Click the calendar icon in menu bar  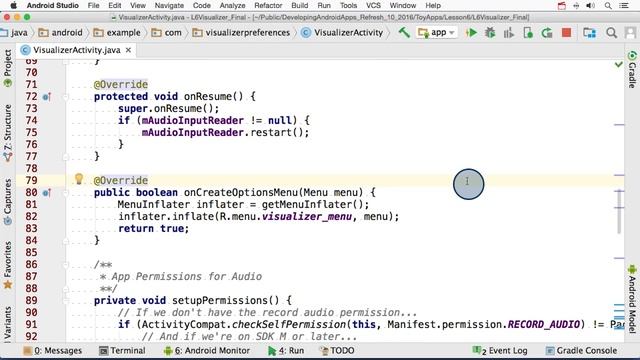pos(562,6)
